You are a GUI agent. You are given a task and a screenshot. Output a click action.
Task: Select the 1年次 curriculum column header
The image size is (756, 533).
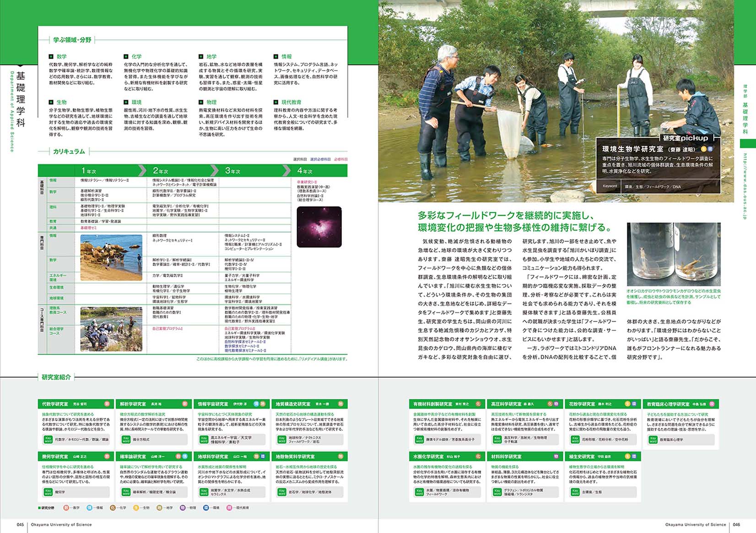[110, 171]
